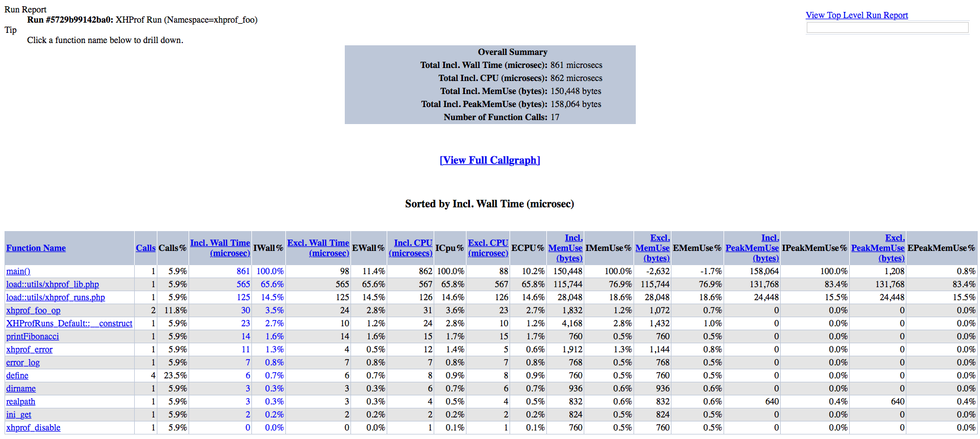
Task: Sort by Incl. Wall Time column header
Action: pos(220,248)
